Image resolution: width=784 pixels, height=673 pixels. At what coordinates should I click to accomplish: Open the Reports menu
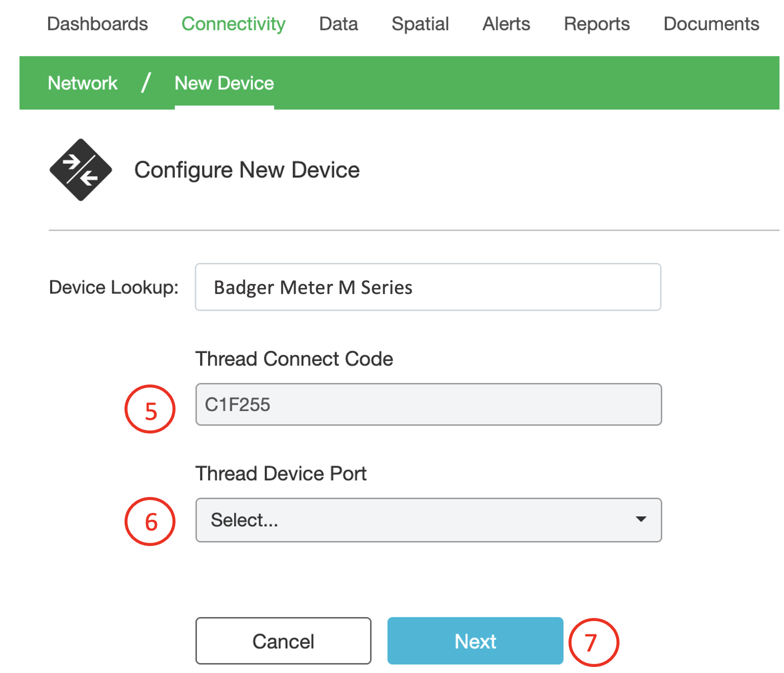coord(596,24)
